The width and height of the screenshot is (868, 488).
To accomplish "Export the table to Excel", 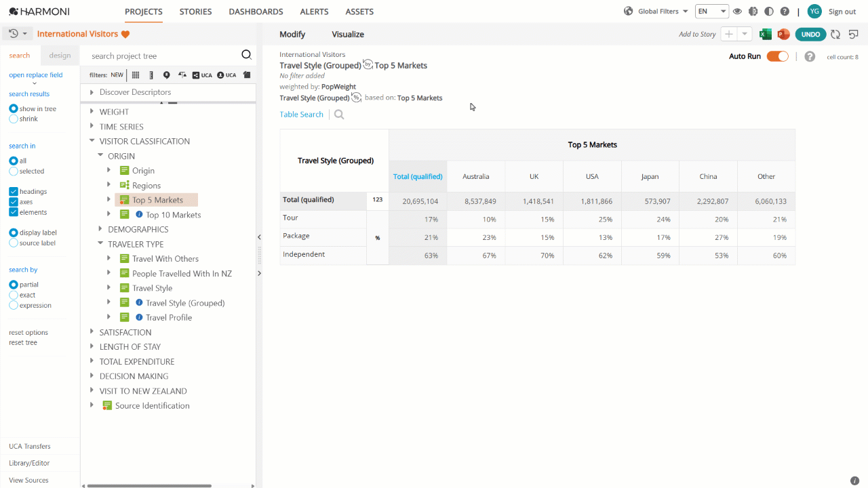I will (766, 34).
